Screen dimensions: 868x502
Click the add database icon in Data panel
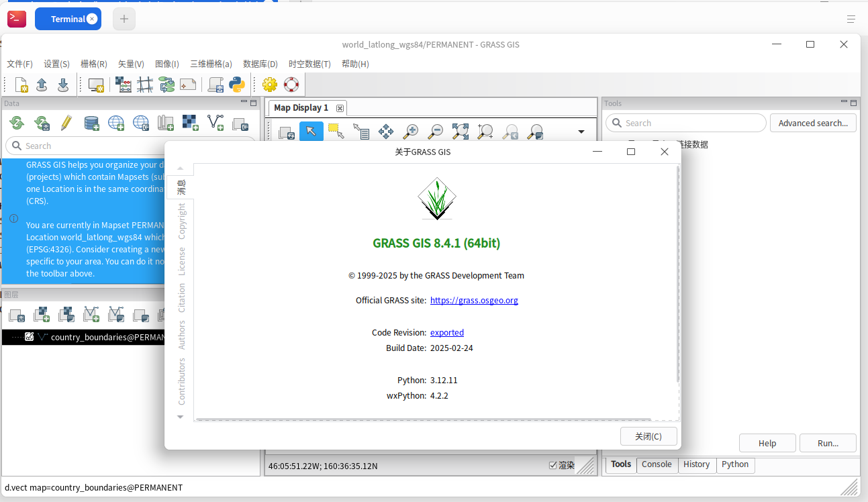91,123
